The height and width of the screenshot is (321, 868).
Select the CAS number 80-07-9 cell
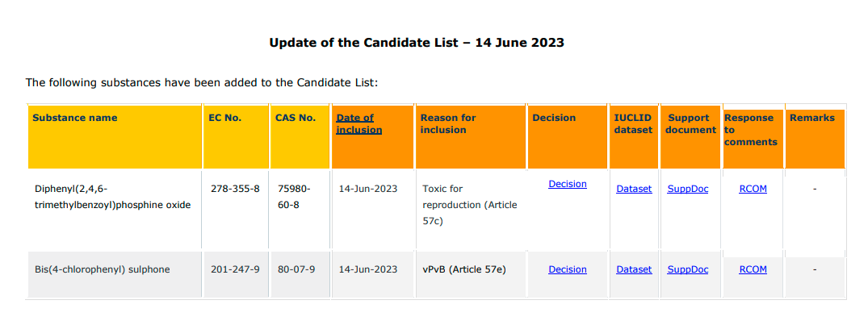click(x=295, y=269)
